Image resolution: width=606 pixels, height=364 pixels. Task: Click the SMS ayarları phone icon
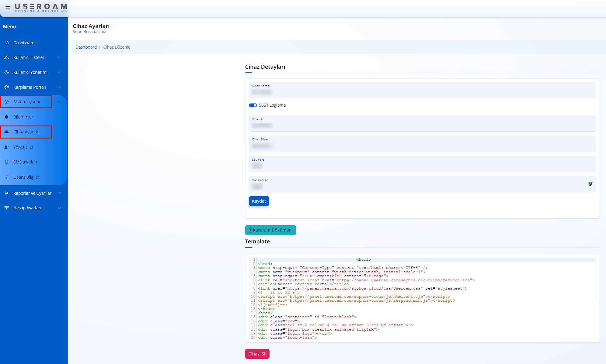[x=7, y=162]
